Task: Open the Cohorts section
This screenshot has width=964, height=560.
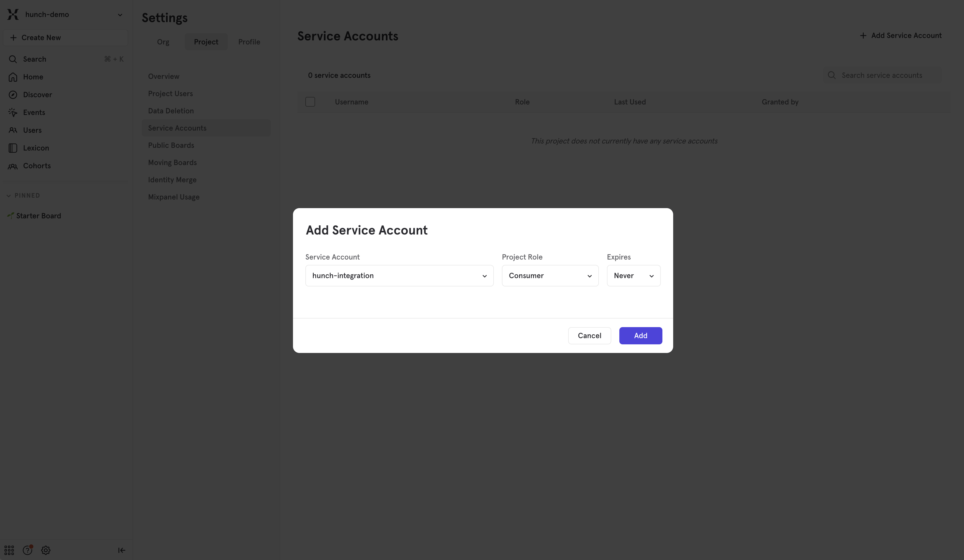Action: tap(37, 166)
